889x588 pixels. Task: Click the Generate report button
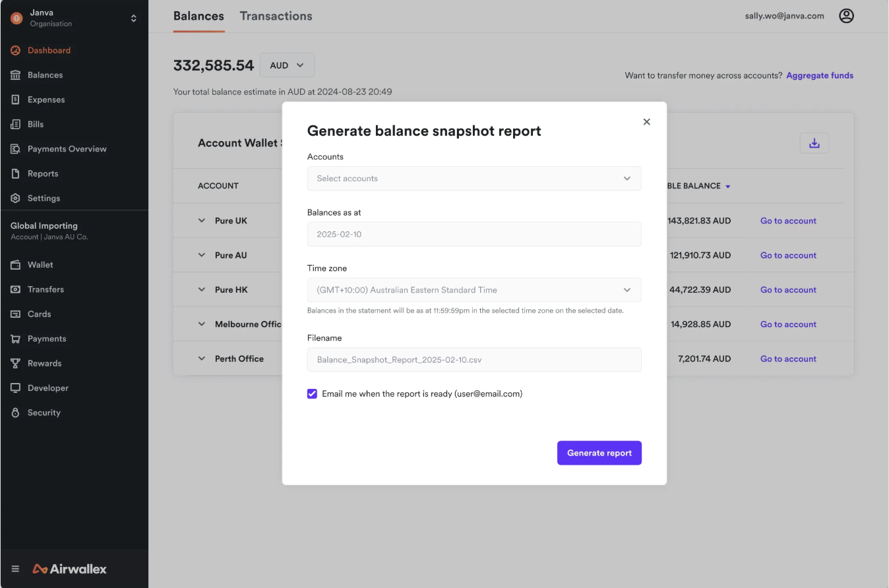point(598,453)
